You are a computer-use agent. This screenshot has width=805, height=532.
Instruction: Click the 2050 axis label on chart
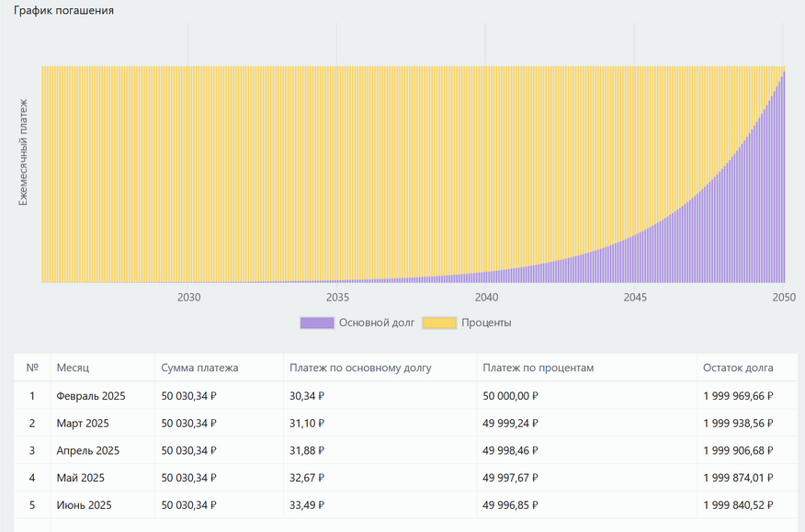[783, 298]
